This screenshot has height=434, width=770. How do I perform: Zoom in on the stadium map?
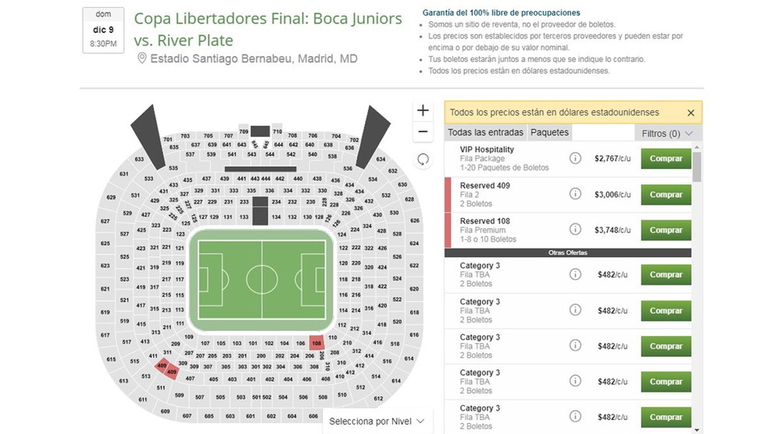[x=423, y=110]
